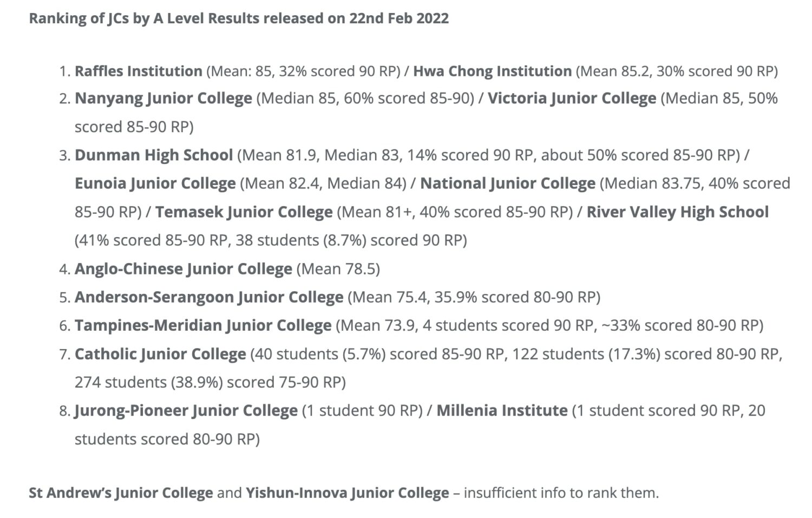Select the Nanyang Junior College name
Viewport: 812px width, 518px height.
coord(163,99)
